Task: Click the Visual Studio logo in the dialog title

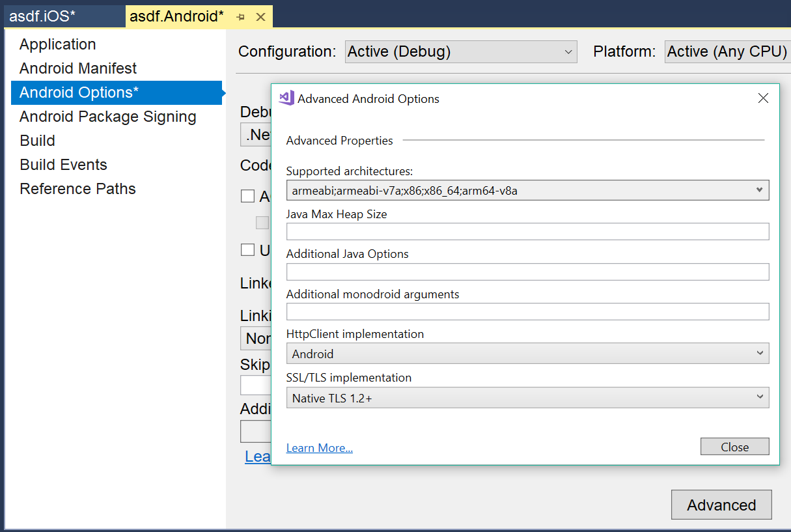Action: pos(286,98)
